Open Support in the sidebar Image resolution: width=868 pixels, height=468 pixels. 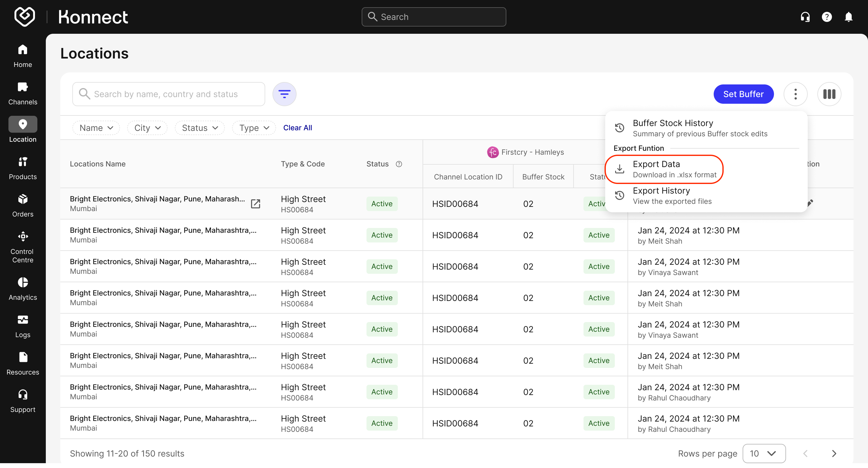(x=23, y=401)
